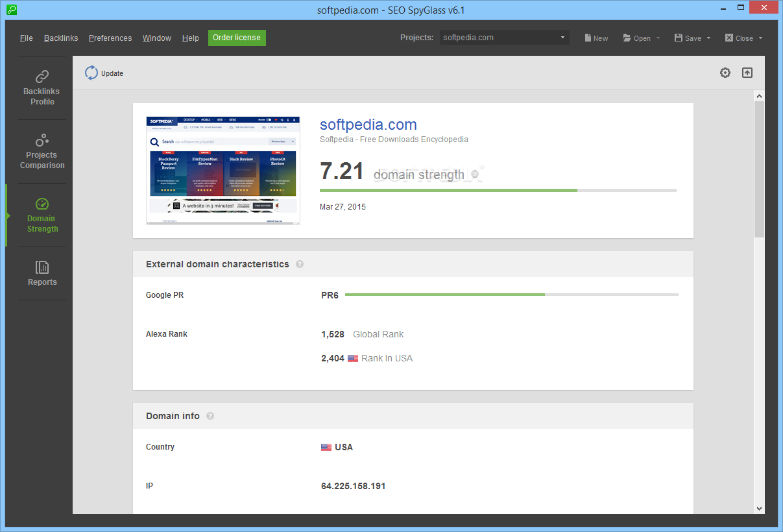Viewport: 783px width, 532px height.
Task: Click the domain strength progress bar
Action: click(x=498, y=190)
